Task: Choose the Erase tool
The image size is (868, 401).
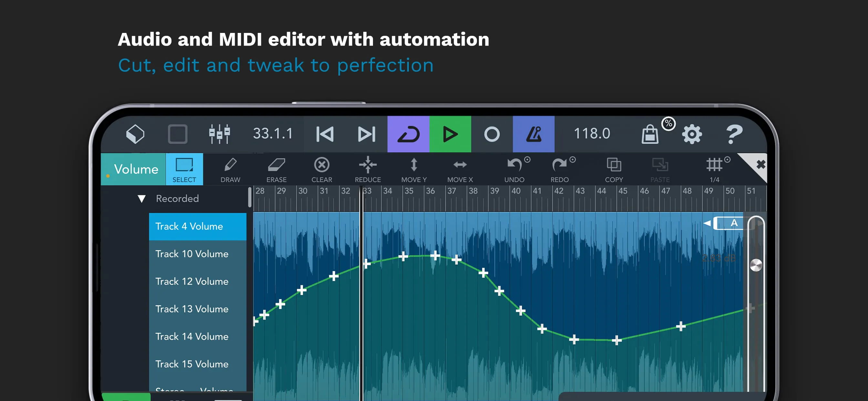Action: click(x=276, y=169)
